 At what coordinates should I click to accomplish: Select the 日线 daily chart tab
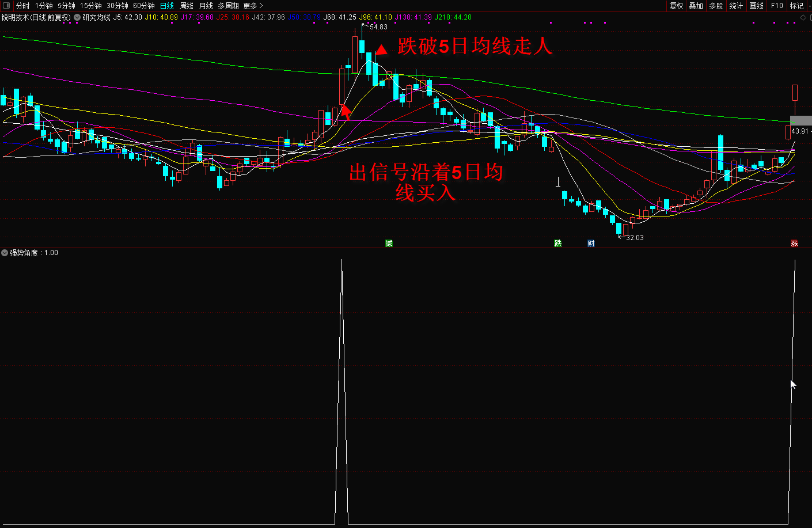(167, 6)
